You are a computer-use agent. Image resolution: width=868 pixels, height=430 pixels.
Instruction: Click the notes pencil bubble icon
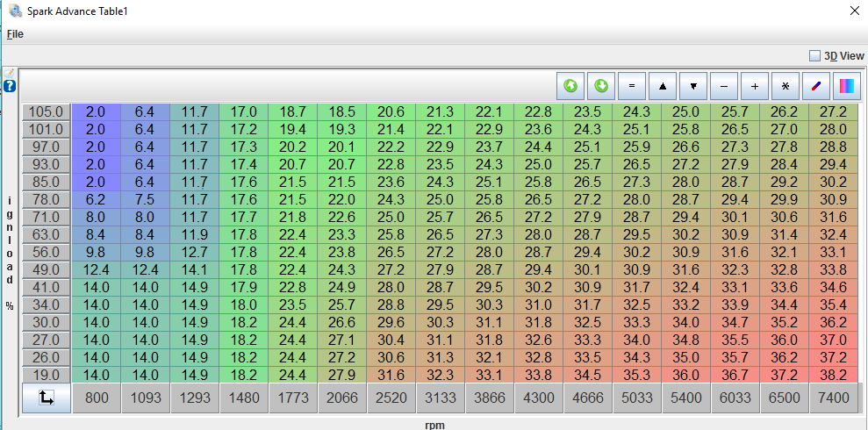click(x=10, y=73)
